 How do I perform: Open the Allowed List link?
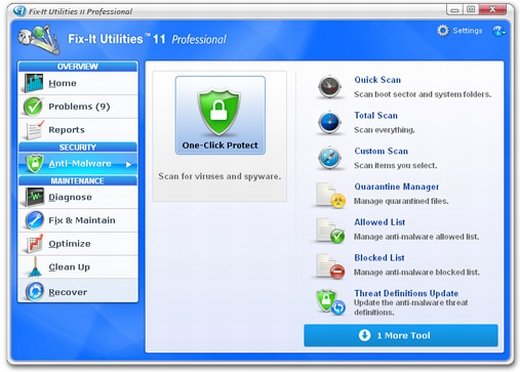(379, 222)
